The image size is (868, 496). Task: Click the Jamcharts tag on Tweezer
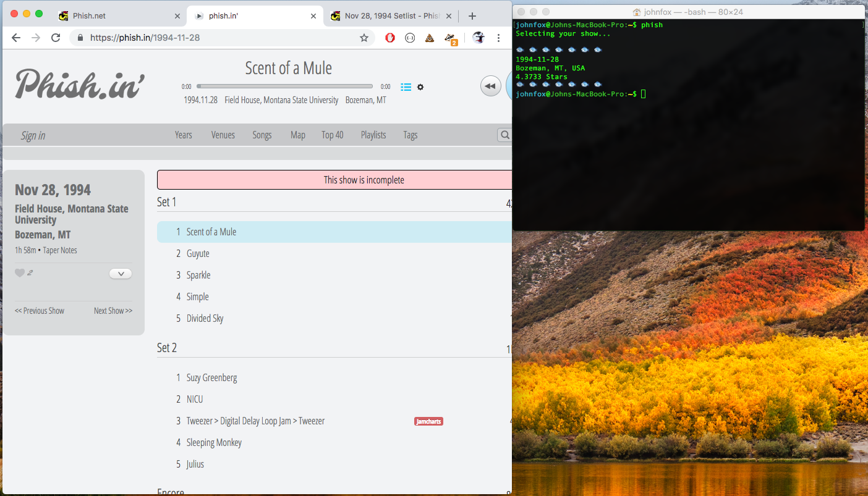[428, 421]
